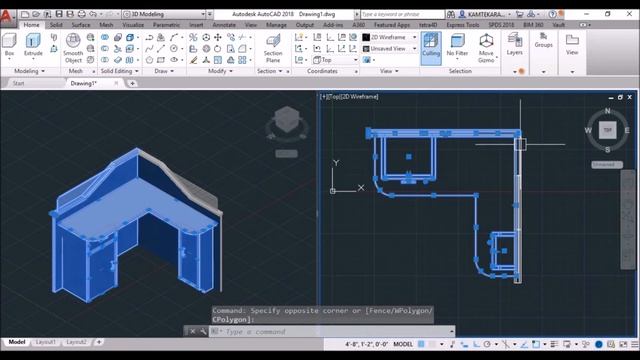Viewport: 640px width, 360px height.
Task: Click the ViewCube TOP face
Action: [607, 130]
